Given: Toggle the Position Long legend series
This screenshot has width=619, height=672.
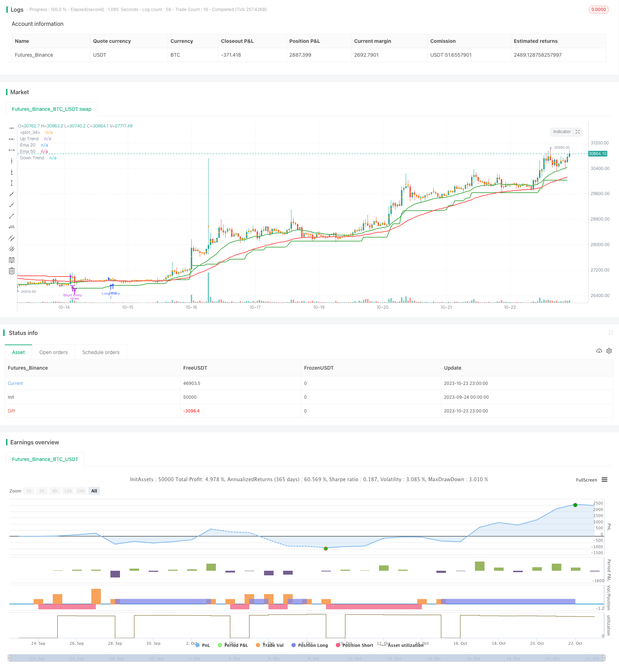Looking at the screenshot, I should [x=310, y=645].
